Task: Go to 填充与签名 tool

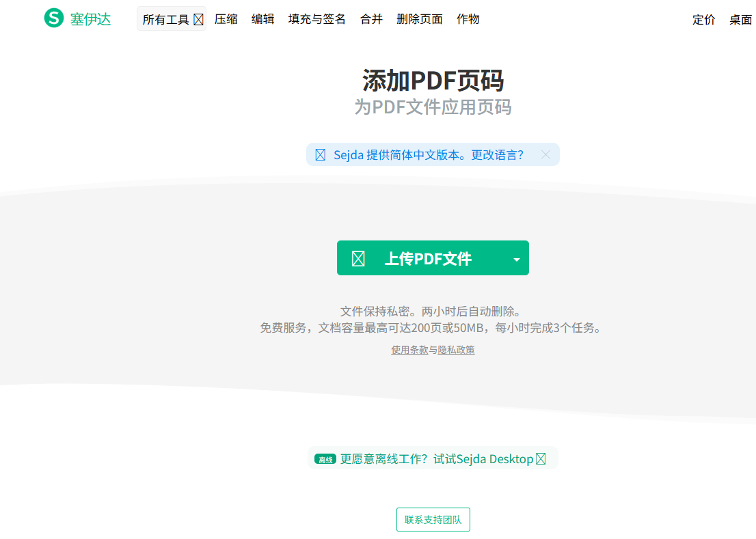Action: [x=317, y=19]
